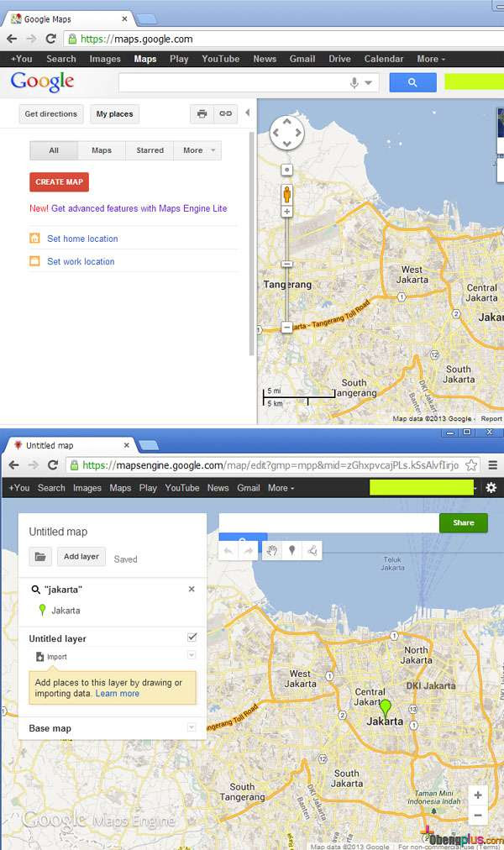Image resolution: width=504 pixels, height=850 pixels.
Task: Open Drive in the top Google bar
Action: tap(339, 59)
